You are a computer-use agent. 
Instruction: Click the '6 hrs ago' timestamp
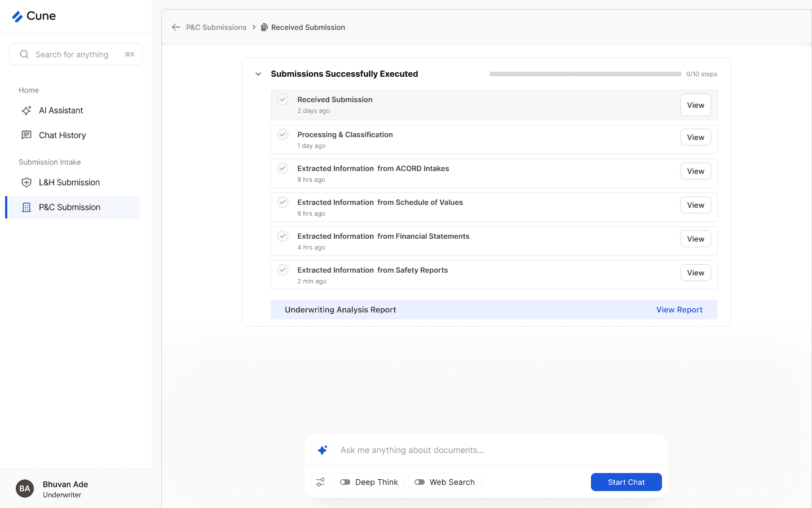click(x=311, y=213)
